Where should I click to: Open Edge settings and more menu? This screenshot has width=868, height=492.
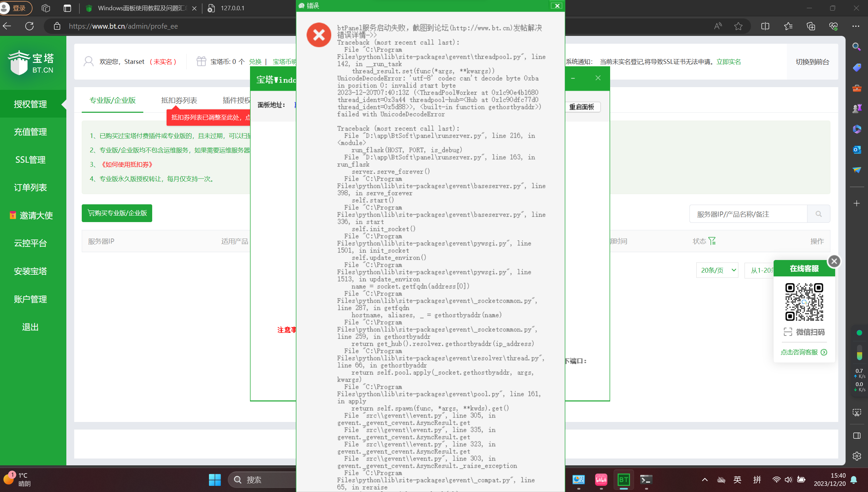(x=856, y=26)
